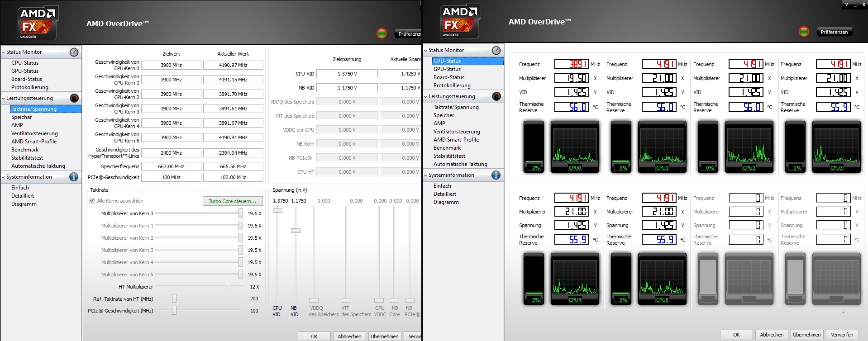
Task: Click the help question mark in right window
Action: coord(847,5)
